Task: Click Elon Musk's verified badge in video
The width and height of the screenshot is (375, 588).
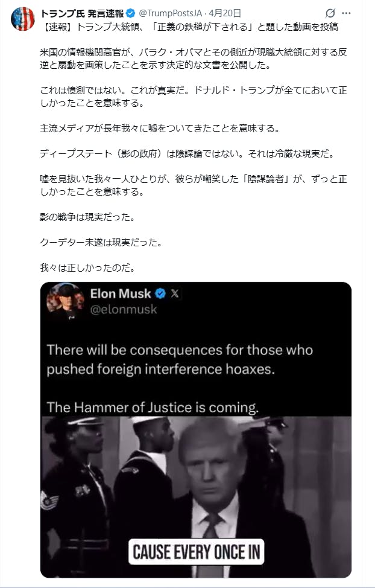Action: 160,294
